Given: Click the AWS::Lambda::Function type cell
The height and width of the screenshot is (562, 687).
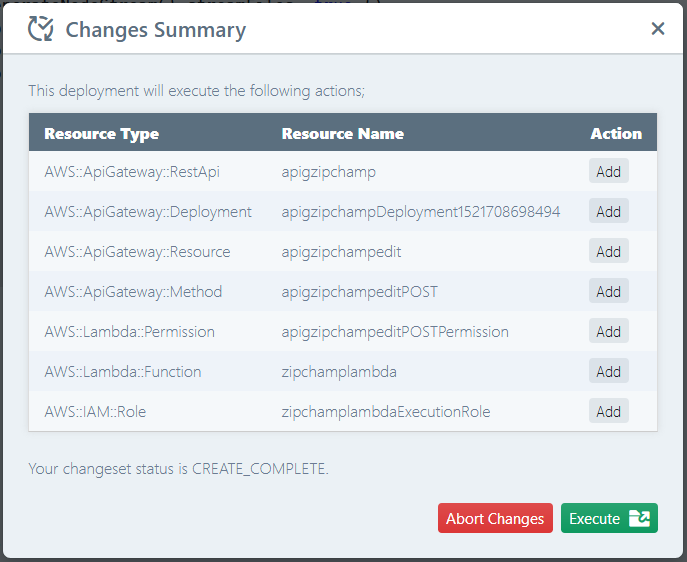Looking at the screenshot, I should pyautogui.click(x=123, y=371).
